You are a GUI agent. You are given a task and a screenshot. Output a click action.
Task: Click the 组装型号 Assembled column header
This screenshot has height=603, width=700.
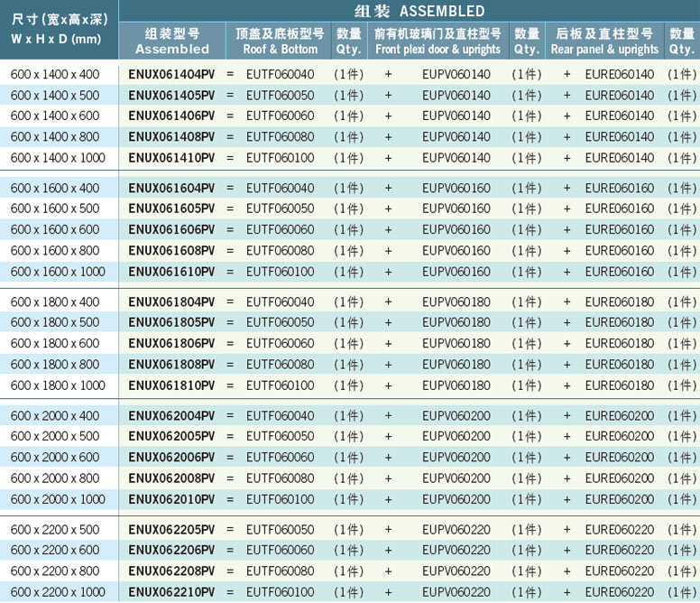click(171, 41)
